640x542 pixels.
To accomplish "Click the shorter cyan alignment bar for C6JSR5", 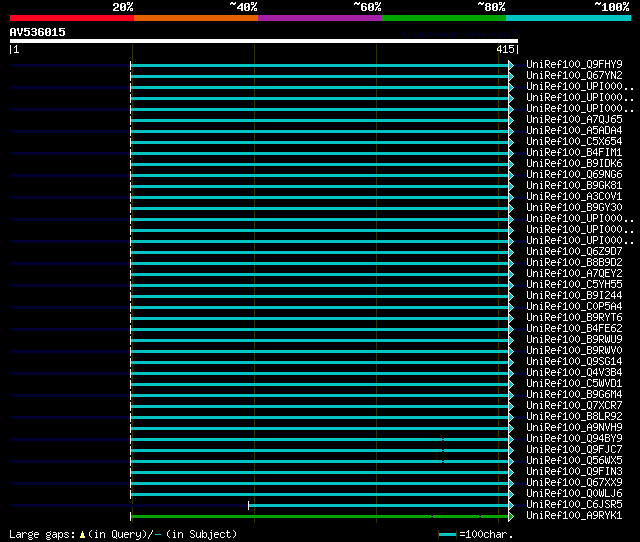I will (x=378, y=506).
